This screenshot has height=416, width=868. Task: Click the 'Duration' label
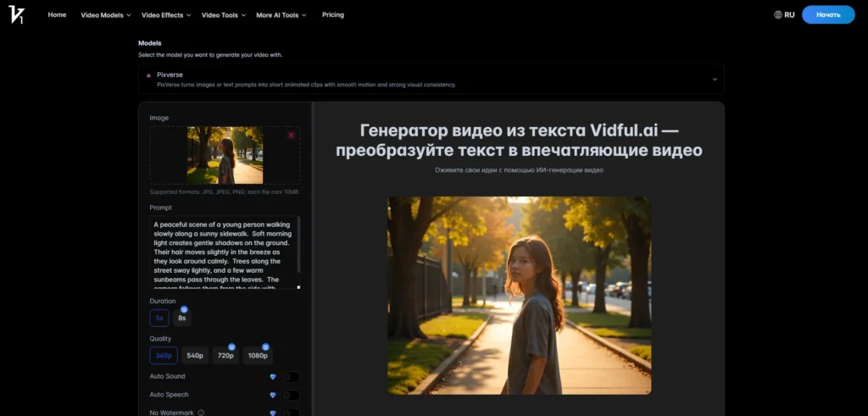(x=163, y=301)
